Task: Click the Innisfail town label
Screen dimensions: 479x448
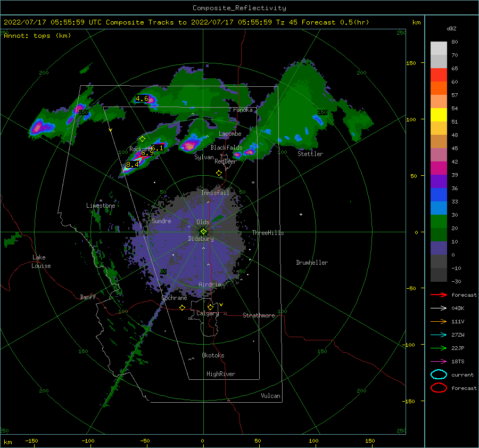Action: 215,193
